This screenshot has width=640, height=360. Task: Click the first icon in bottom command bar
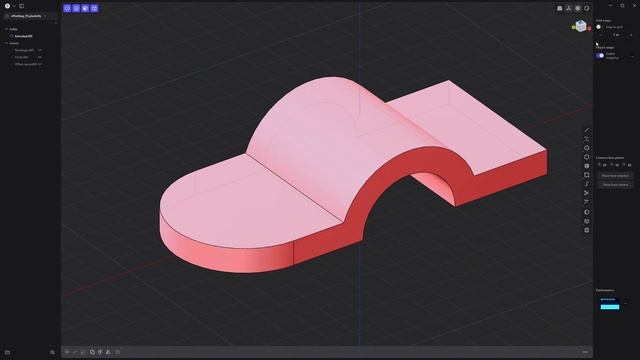pyautogui.click(x=67, y=352)
